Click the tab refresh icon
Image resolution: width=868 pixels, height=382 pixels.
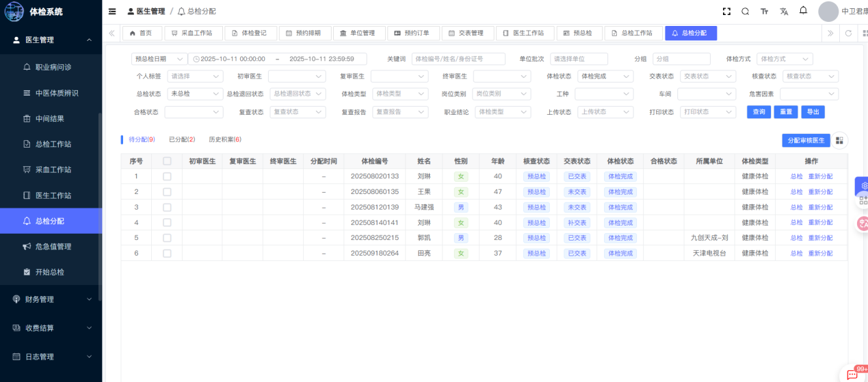(849, 33)
